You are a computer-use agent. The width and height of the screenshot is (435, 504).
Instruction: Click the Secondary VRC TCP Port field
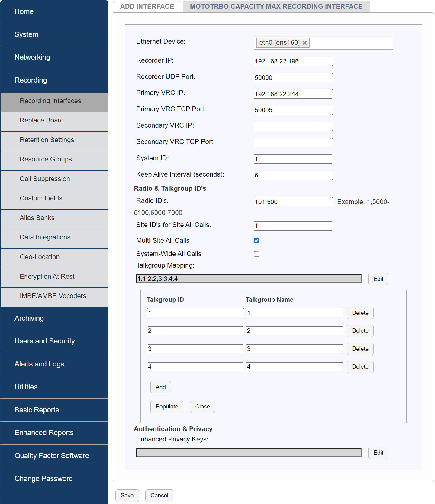pyautogui.click(x=293, y=143)
